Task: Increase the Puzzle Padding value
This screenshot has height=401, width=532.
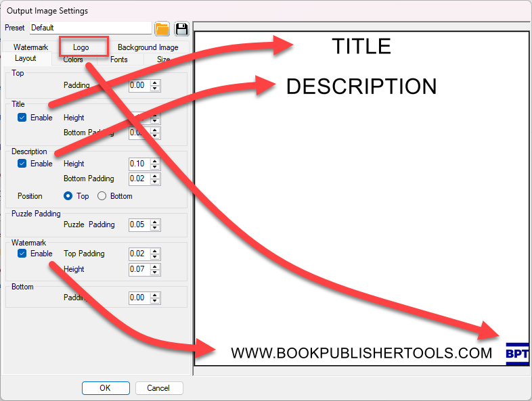Action: (x=155, y=222)
